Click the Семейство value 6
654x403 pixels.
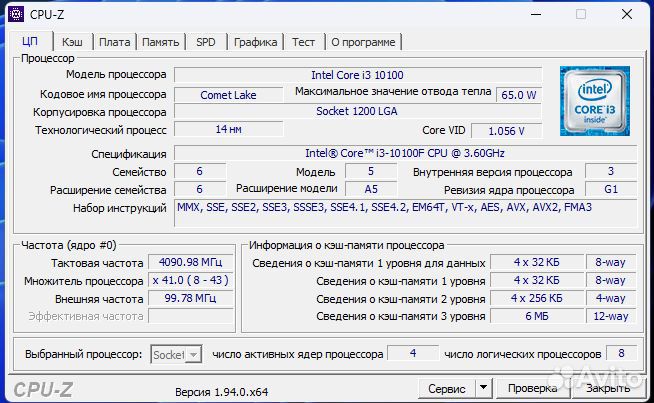click(x=200, y=171)
